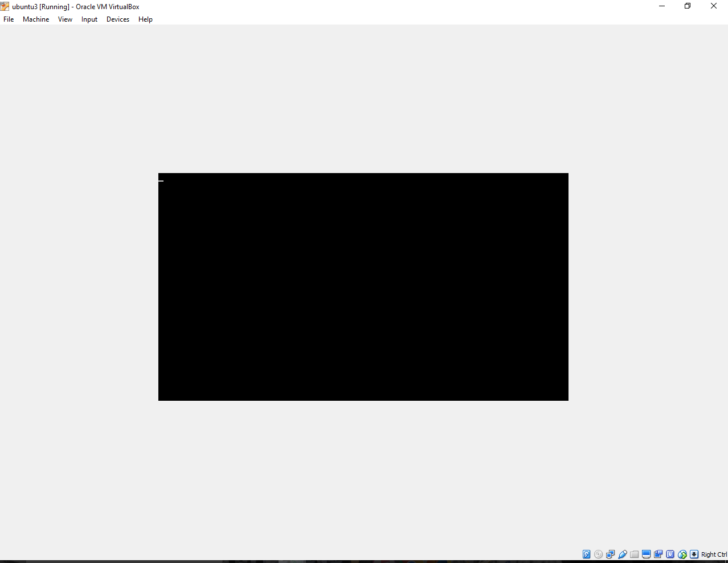Click inside the black VM console screen

coord(363,287)
